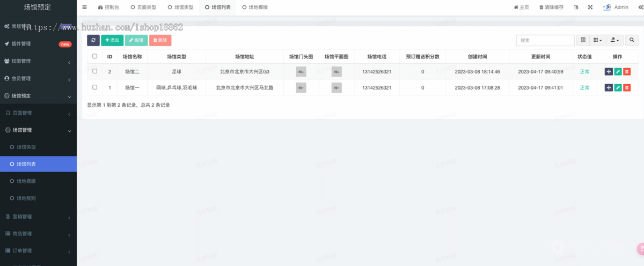644x266 pixels.
Task: Click 正常 status in 场馆一 row
Action: coord(584,87)
